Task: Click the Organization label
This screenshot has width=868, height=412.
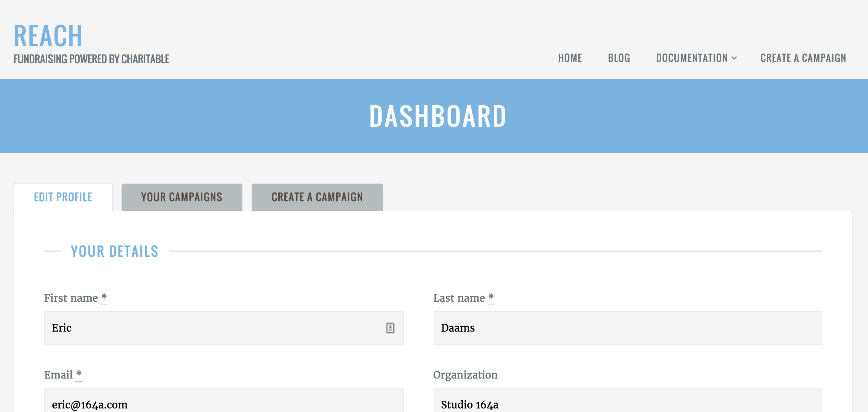Action: (x=465, y=375)
